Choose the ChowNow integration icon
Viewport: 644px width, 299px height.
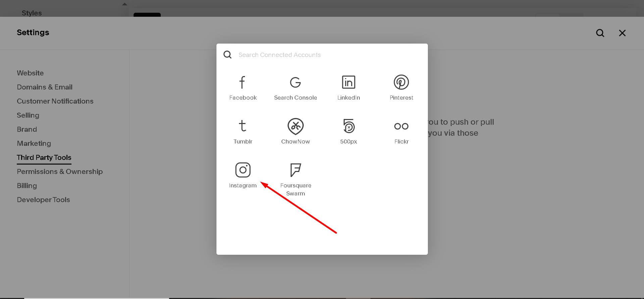[295, 126]
